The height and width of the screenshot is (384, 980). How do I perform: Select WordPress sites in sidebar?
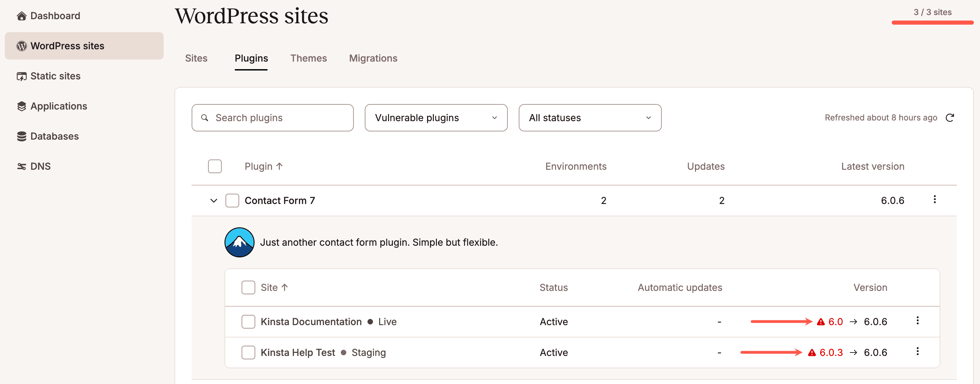point(84,46)
